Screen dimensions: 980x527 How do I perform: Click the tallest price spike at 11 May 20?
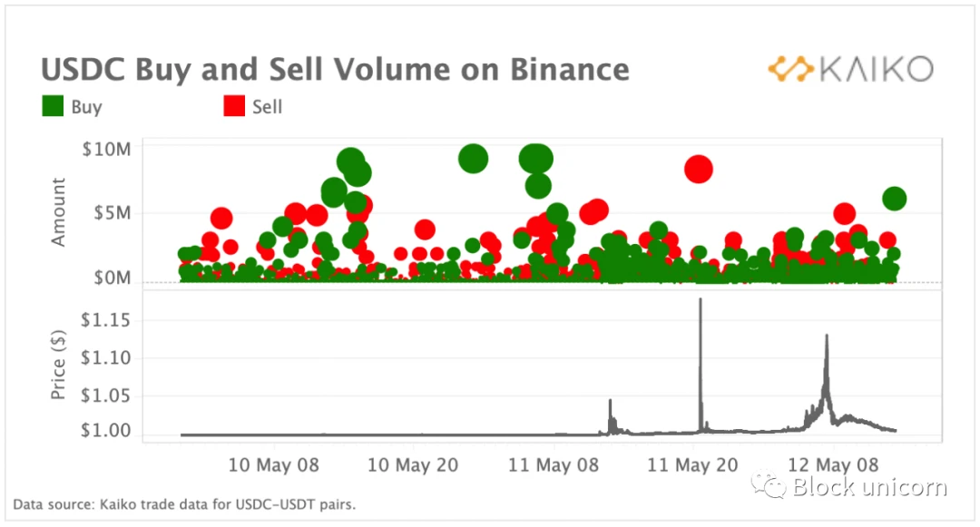[700, 301]
